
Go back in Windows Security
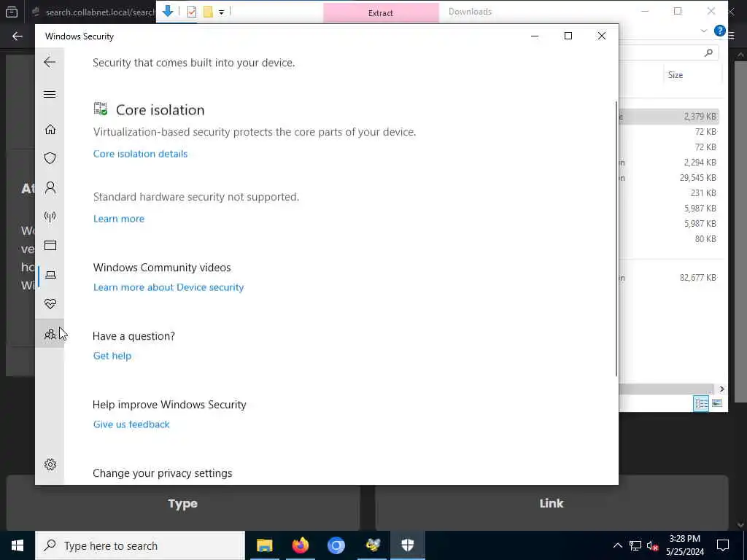pyautogui.click(x=50, y=62)
